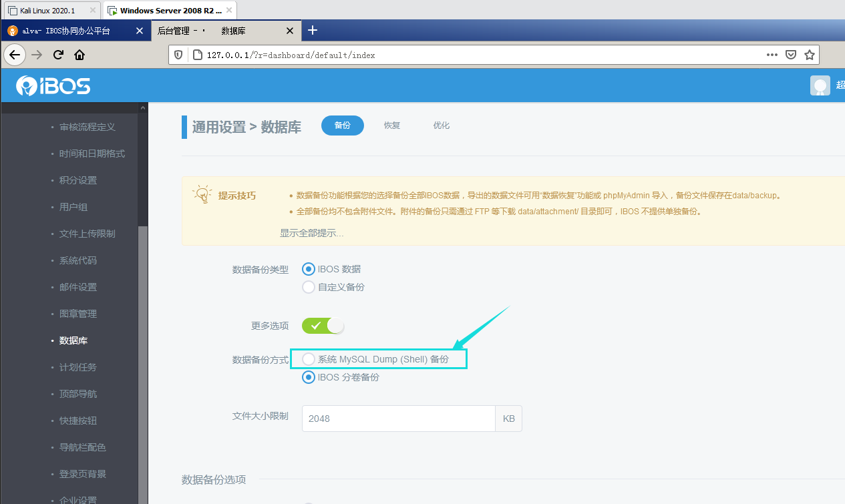Click the sidebar vertical scrollbar thumb
The image size is (845, 504).
[x=143, y=364]
